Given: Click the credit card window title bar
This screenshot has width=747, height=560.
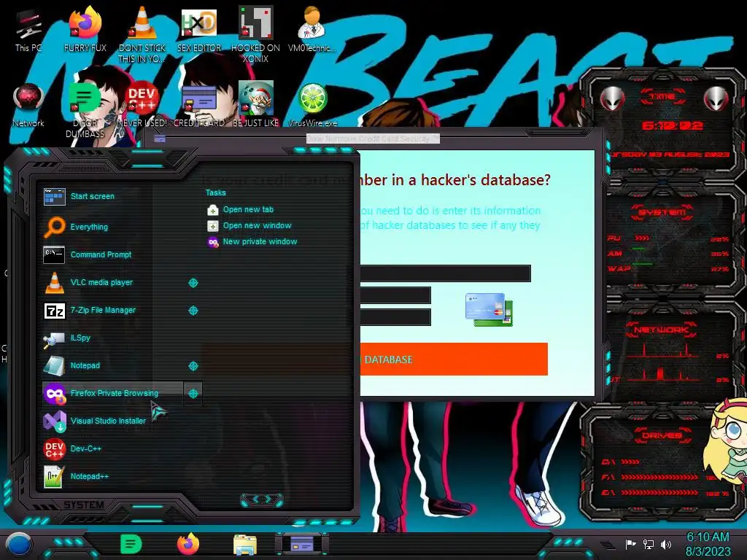Looking at the screenshot, I should [x=373, y=139].
